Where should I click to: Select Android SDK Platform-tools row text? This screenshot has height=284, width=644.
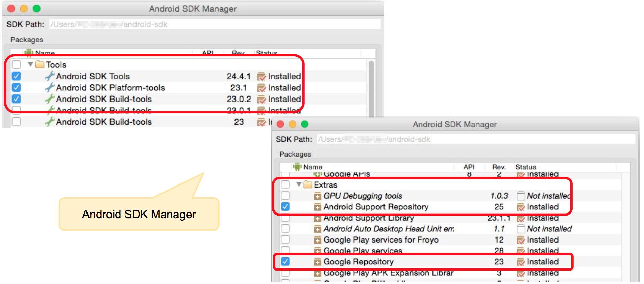pos(110,88)
